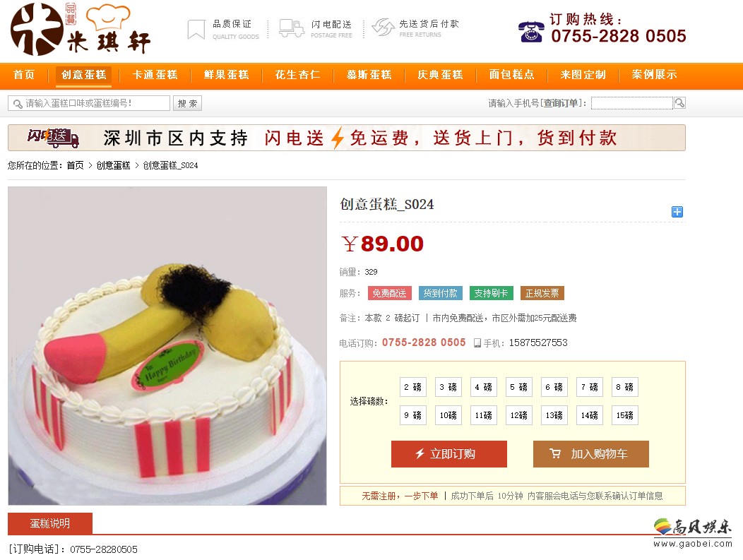Click the 创意蛋糕 breadcrumb link

(113, 165)
